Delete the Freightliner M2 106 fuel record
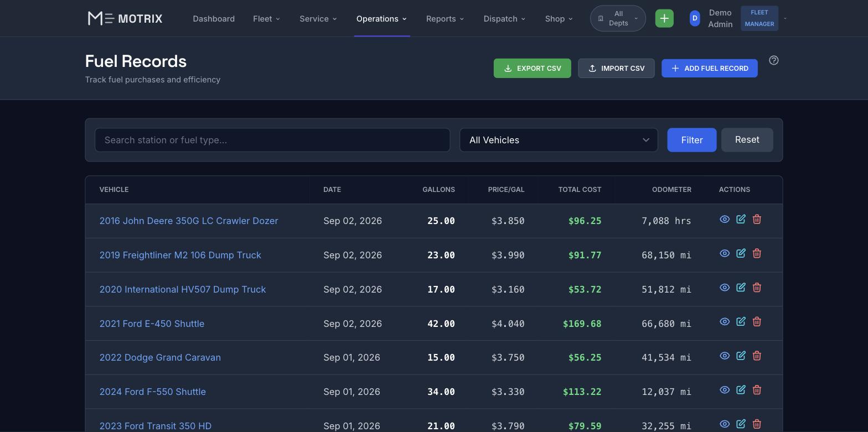The width and height of the screenshot is (868, 432). point(757,254)
